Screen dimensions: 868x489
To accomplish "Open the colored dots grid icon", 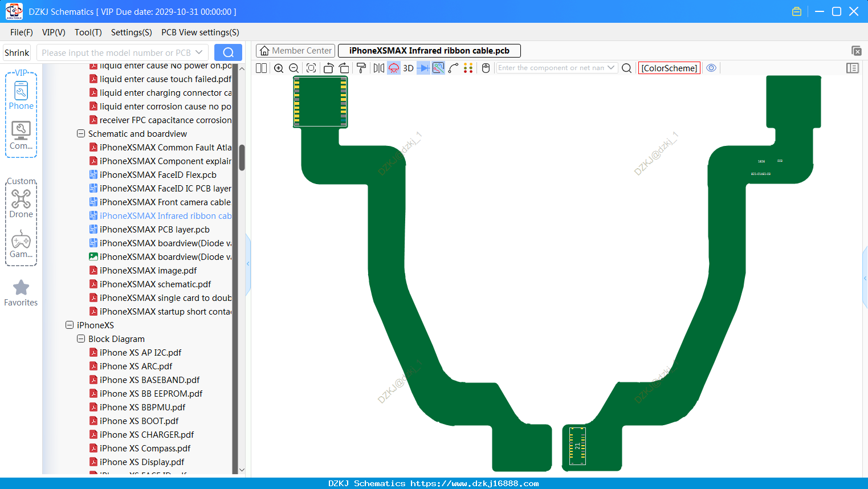I will 468,68.
